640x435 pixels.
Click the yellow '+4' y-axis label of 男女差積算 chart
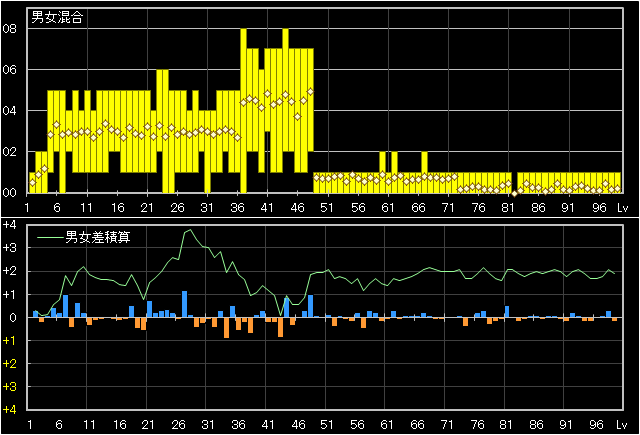click(x=9, y=409)
